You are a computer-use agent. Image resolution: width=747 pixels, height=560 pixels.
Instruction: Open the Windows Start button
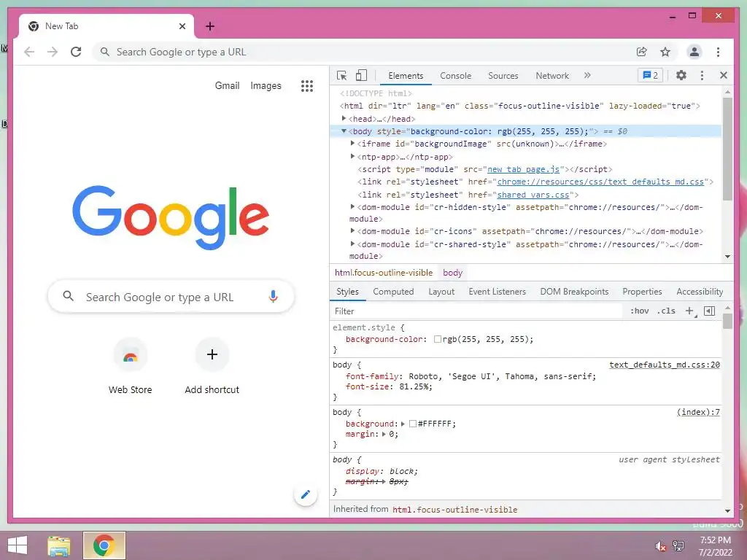pyautogui.click(x=18, y=545)
